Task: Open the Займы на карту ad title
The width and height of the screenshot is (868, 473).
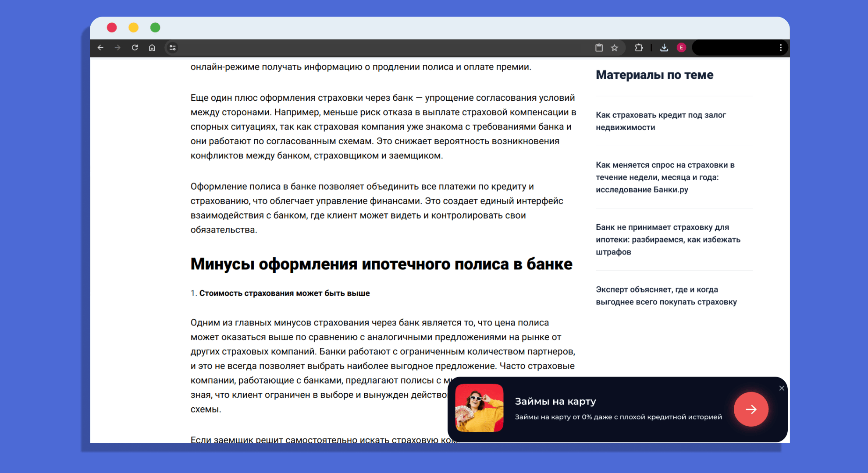Action: click(x=555, y=401)
